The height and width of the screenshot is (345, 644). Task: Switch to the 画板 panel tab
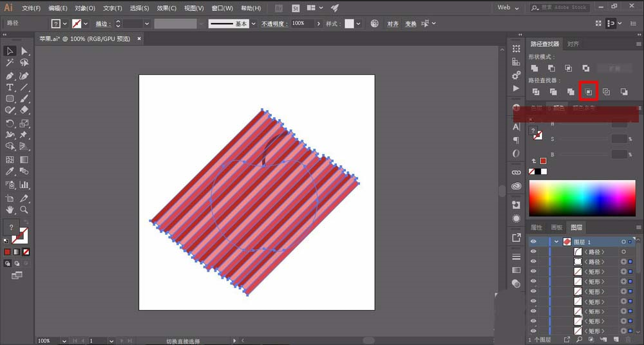pyautogui.click(x=556, y=227)
